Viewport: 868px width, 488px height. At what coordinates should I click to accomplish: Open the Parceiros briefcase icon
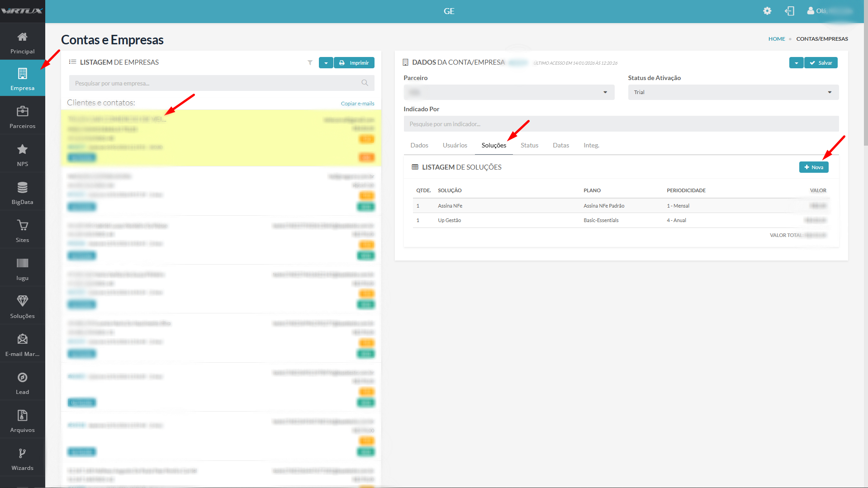(x=22, y=111)
